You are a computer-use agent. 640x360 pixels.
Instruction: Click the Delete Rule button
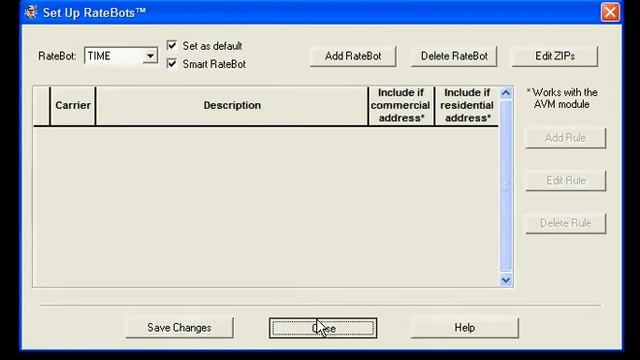[x=565, y=223]
